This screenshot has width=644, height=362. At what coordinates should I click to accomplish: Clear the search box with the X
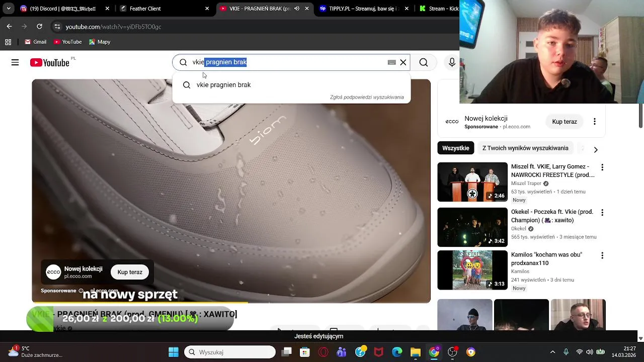point(403,62)
